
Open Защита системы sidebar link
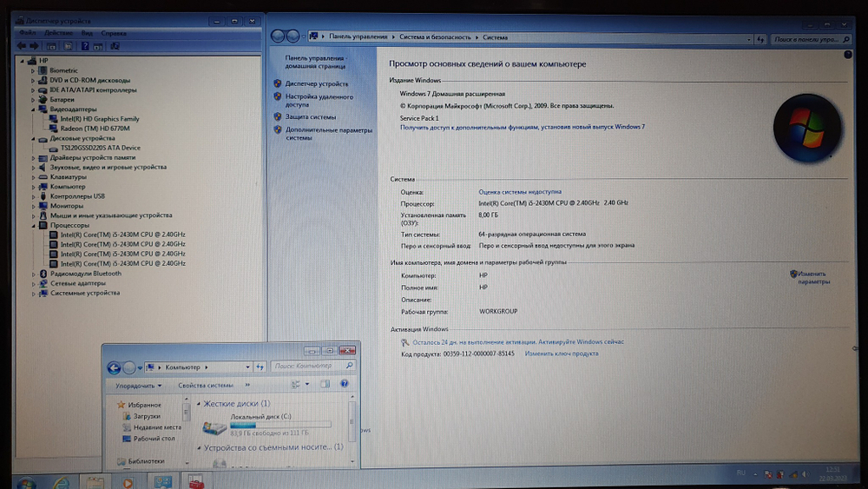tap(311, 117)
